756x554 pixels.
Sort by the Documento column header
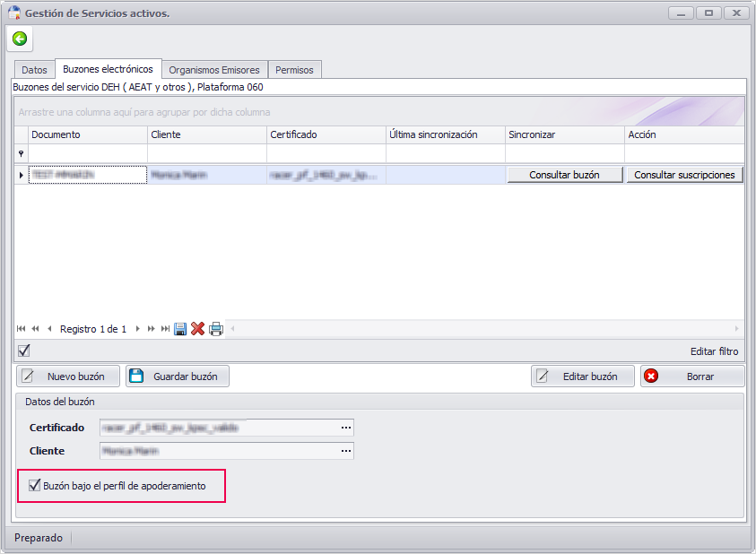click(88, 135)
